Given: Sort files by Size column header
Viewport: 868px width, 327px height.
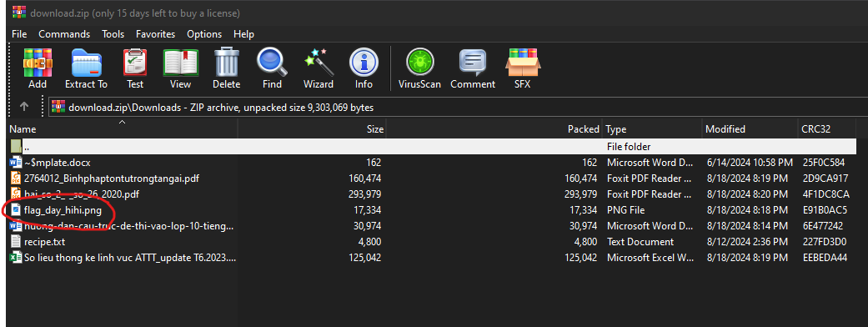Looking at the screenshot, I should [312, 128].
